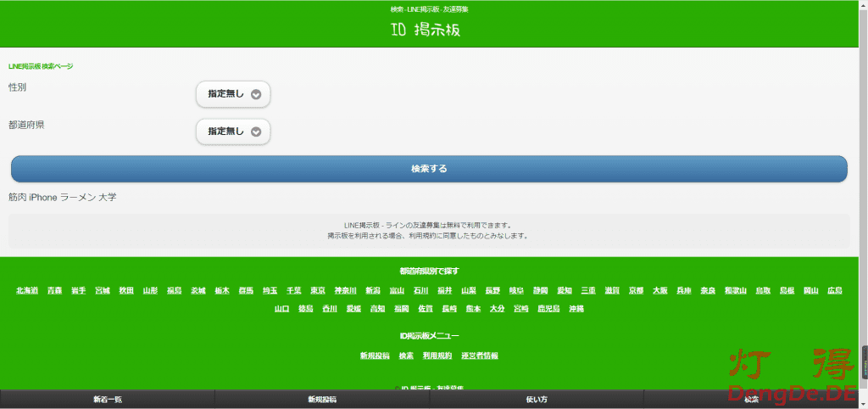Go to the 沖縄 prefecture link
Screen dimensions: 868x409
tap(576, 309)
